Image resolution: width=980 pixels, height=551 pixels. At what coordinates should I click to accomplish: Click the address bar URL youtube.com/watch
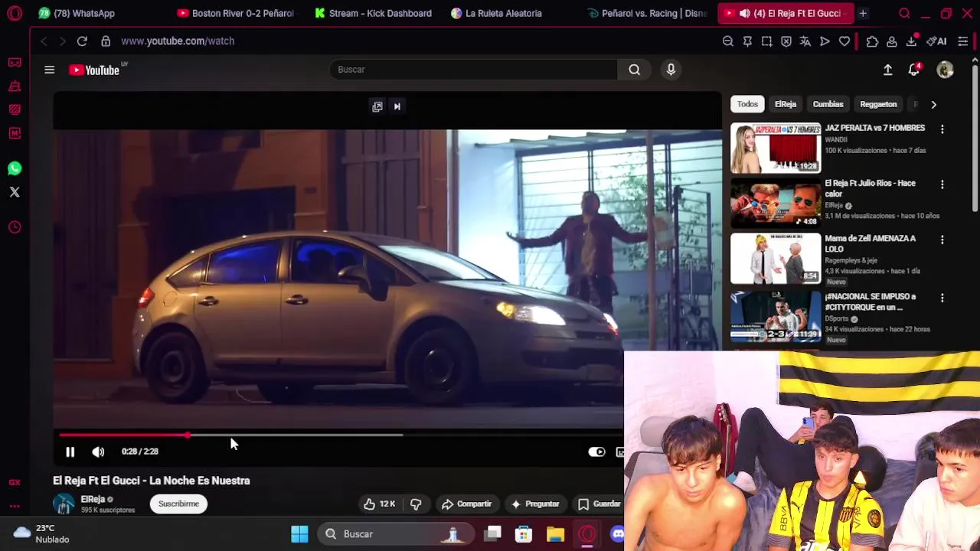pos(178,41)
